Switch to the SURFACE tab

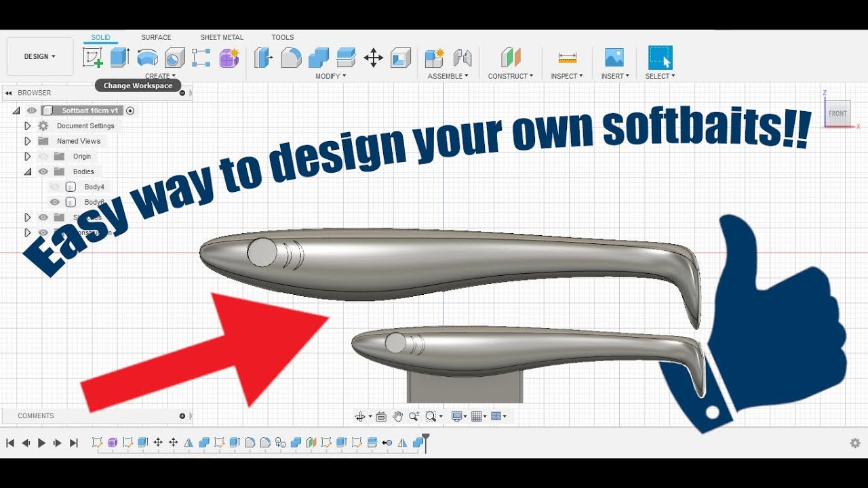(156, 37)
